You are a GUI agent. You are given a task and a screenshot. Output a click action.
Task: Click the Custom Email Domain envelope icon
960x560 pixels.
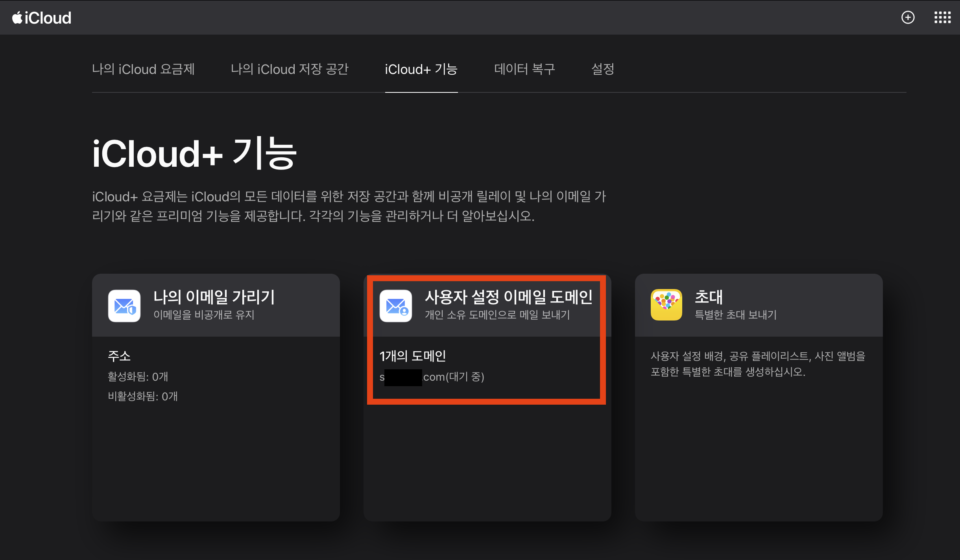(396, 306)
